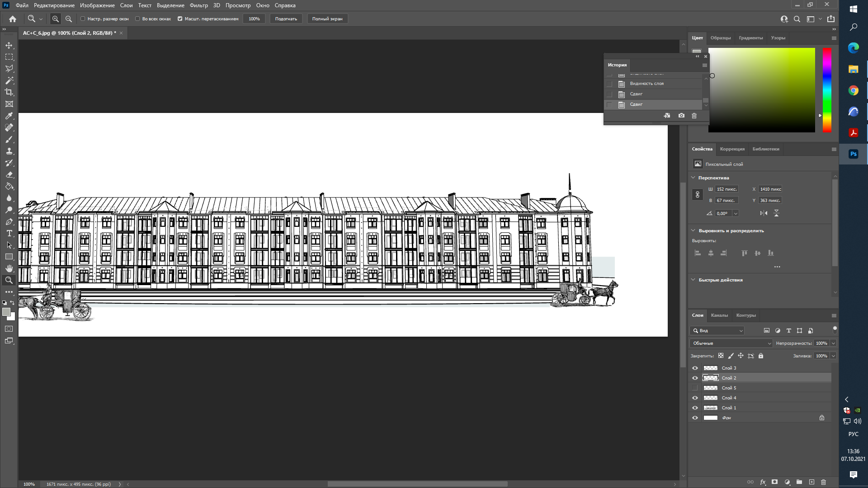Screen dimensions: 868x488
Task: Select the History Brush tool
Action: tap(9, 163)
